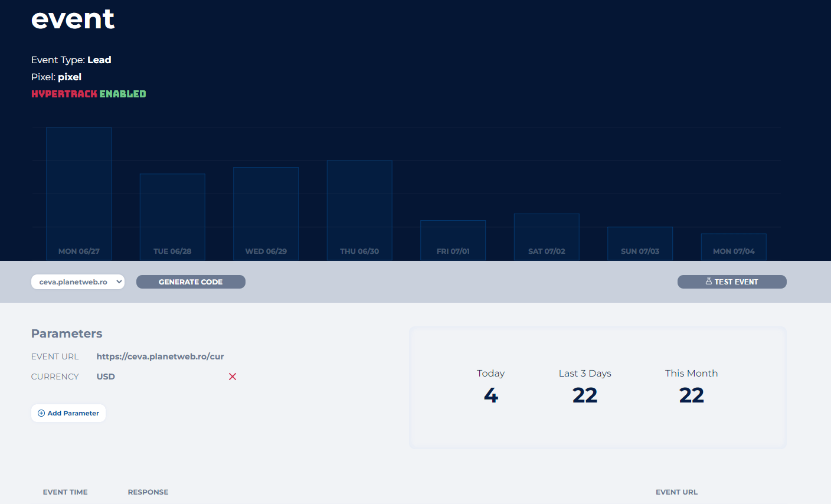Viewport: 831px width, 504px height.
Task: Click the flask icon on Test Event
Action: (x=709, y=282)
